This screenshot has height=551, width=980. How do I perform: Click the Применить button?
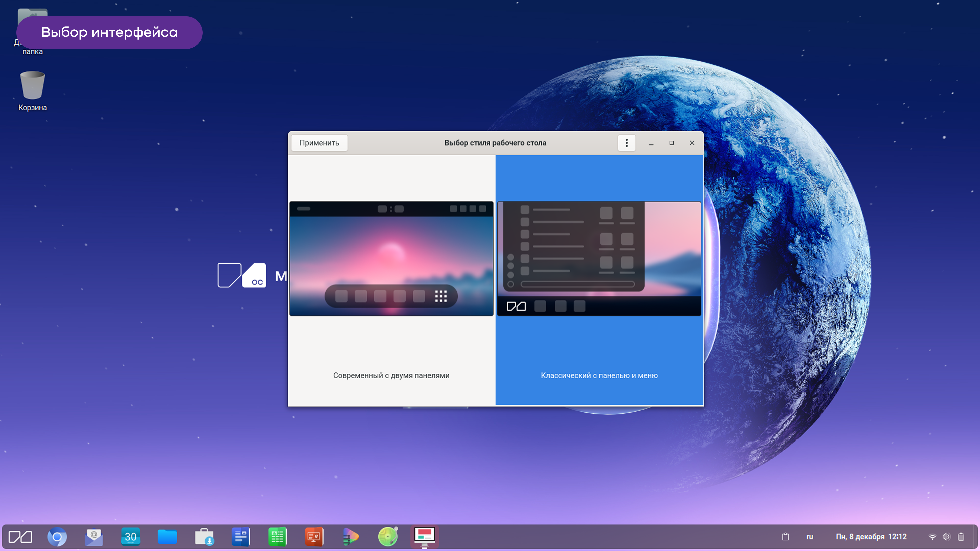click(319, 143)
